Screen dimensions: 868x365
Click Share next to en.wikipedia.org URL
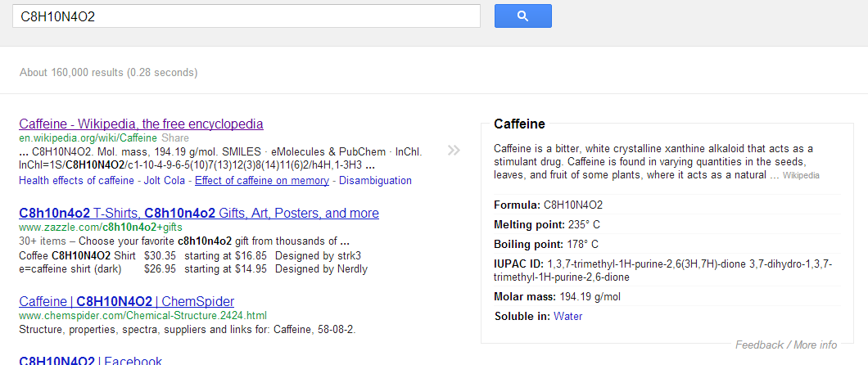click(175, 137)
